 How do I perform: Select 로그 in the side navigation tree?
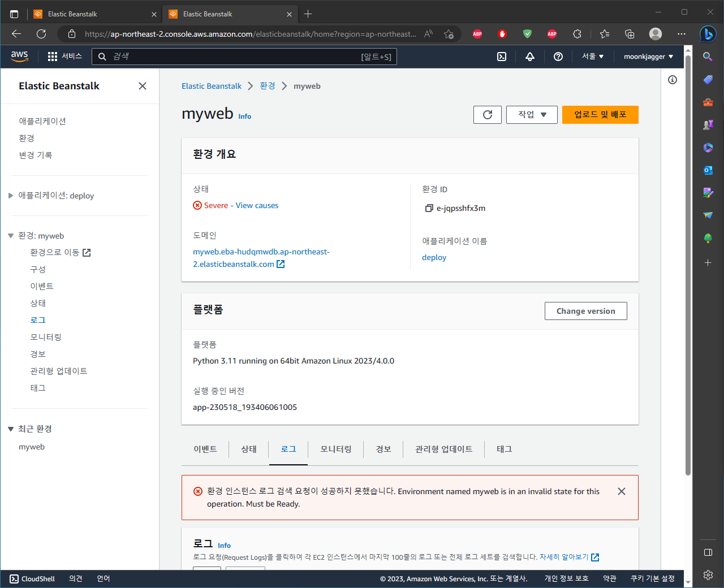[38, 320]
